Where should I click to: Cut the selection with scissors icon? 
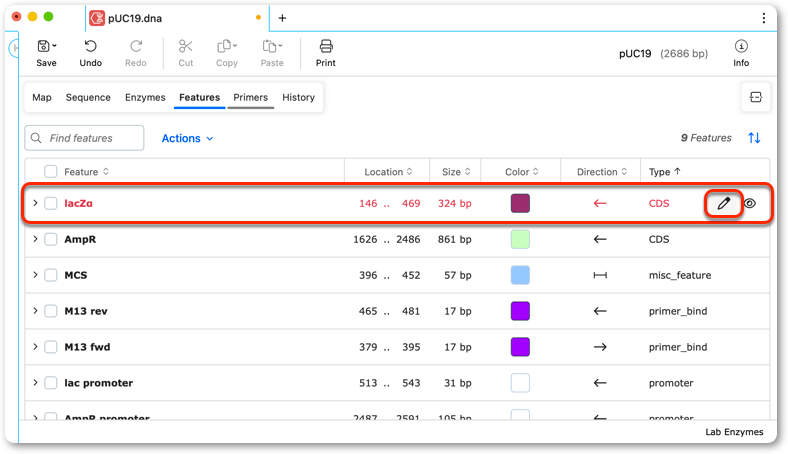pyautogui.click(x=185, y=46)
